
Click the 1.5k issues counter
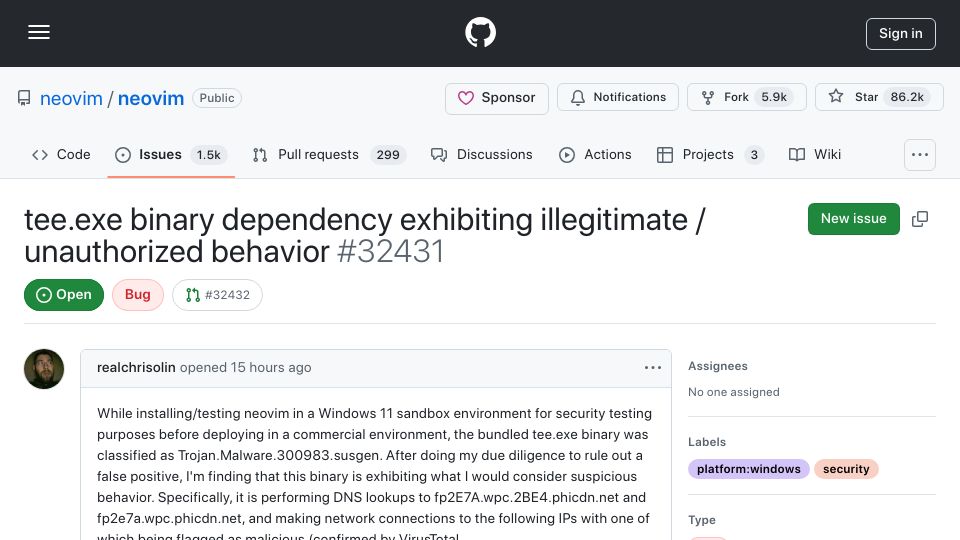(208, 155)
